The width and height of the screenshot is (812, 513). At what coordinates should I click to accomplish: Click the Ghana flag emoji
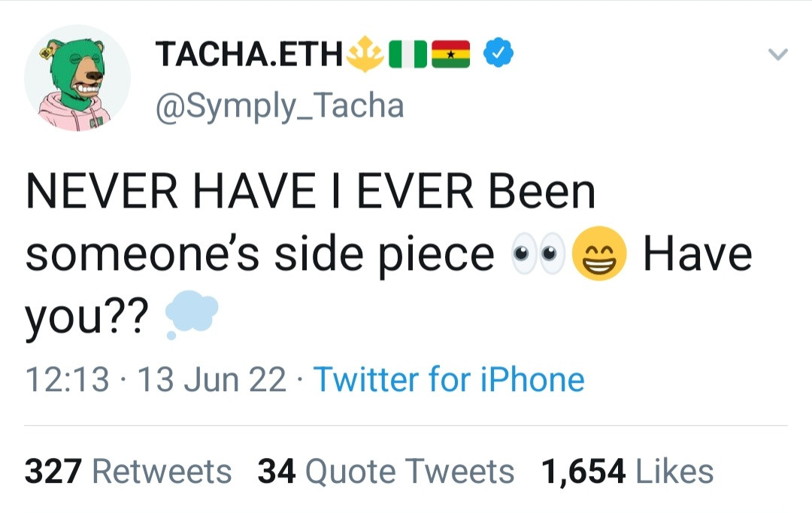coord(451,54)
